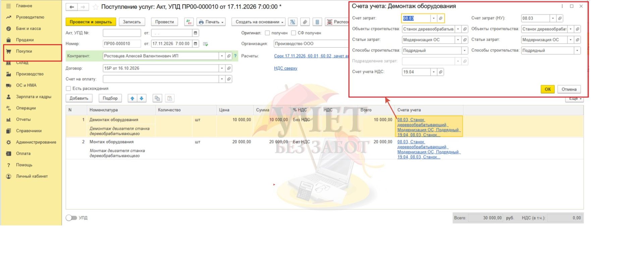The height and width of the screenshot is (274, 644).
Task: Go to ОС и НМА section
Action: click(x=32, y=85)
